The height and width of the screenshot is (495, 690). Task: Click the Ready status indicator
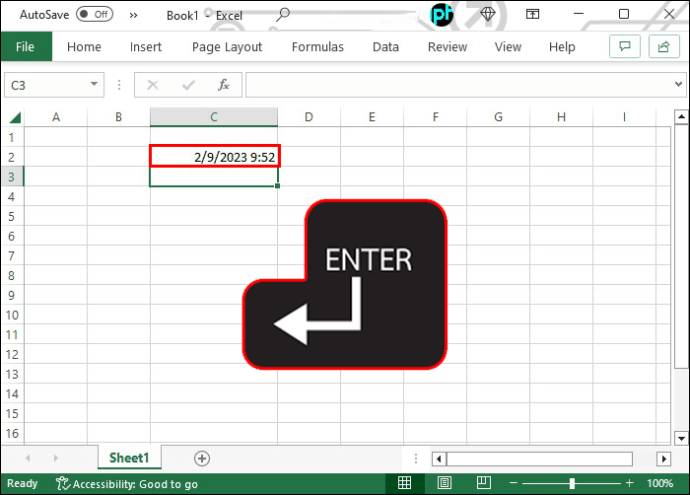(22, 484)
